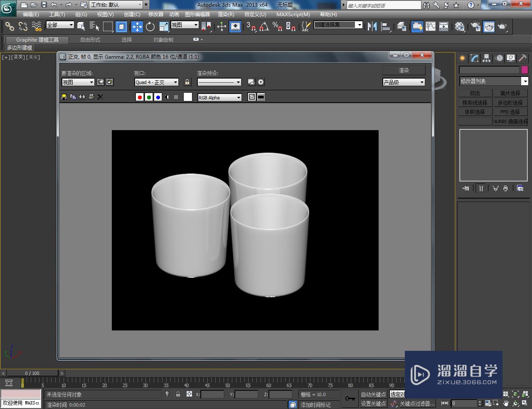The height and width of the screenshot is (409, 532).
Task: Open area to render 视图 dropdown
Action: click(78, 82)
